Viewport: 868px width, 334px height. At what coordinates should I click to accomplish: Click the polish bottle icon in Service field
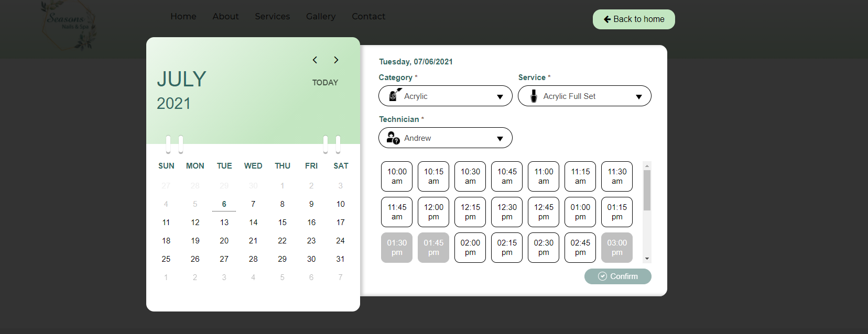click(534, 96)
